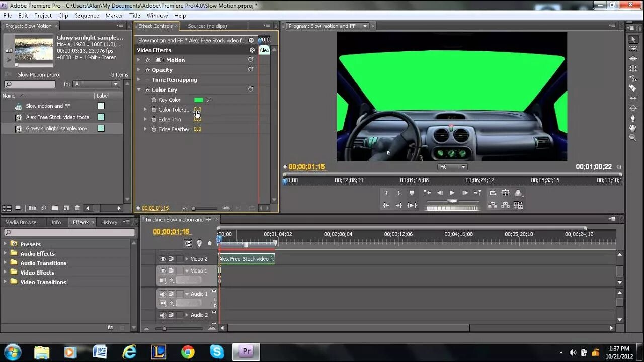This screenshot has height=362, width=644.
Task: Click the Lift button
Action: 493,205
